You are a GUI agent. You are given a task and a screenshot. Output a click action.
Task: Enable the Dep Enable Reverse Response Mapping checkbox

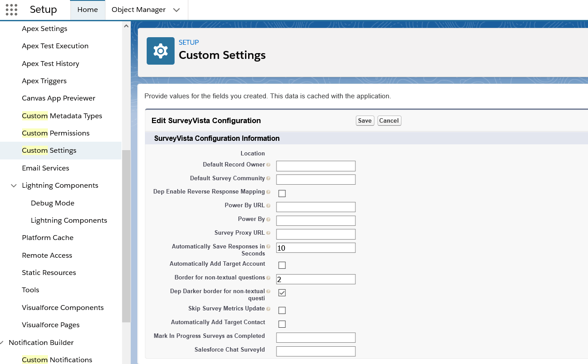click(282, 193)
